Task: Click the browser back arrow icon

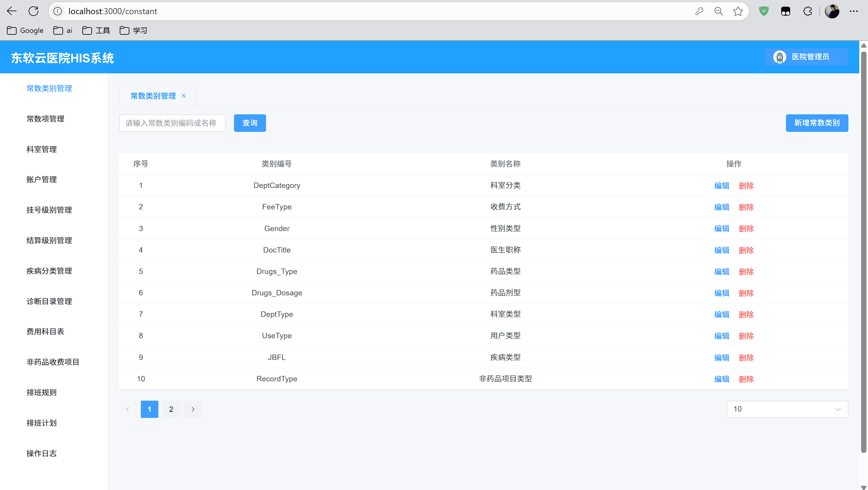Action: [12, 11]
